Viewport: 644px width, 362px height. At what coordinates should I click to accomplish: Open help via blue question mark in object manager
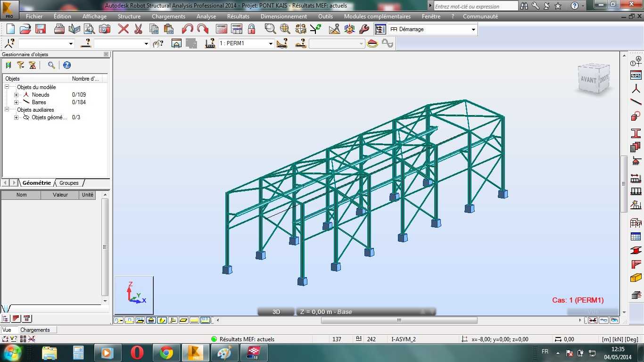tap(67, 65)
